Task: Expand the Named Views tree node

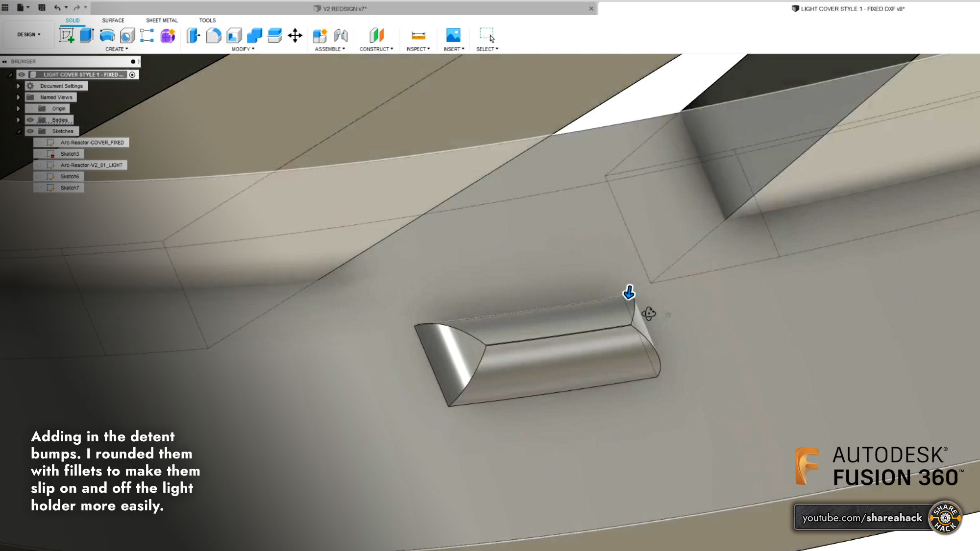Action: tap(18, 97)
